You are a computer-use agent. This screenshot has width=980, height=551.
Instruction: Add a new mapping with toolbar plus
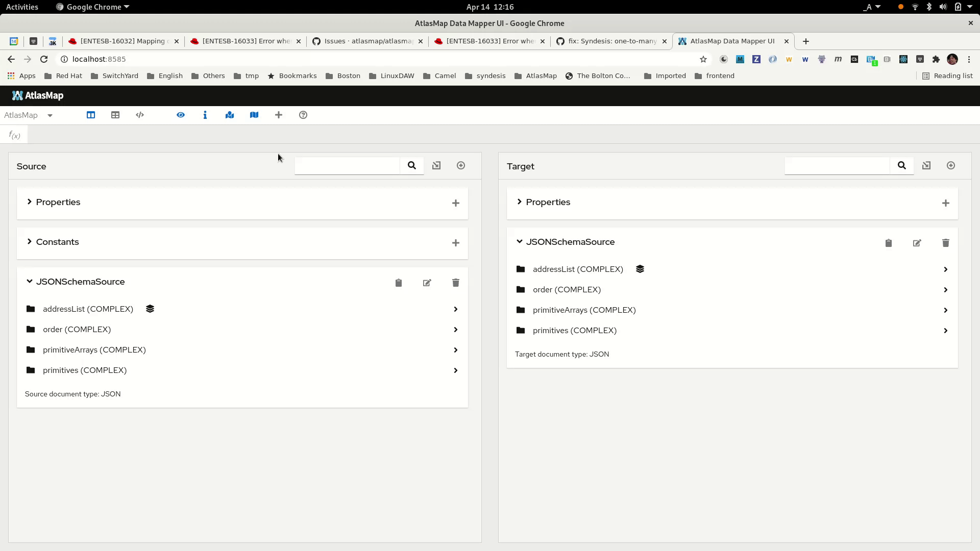click(279, 115)
